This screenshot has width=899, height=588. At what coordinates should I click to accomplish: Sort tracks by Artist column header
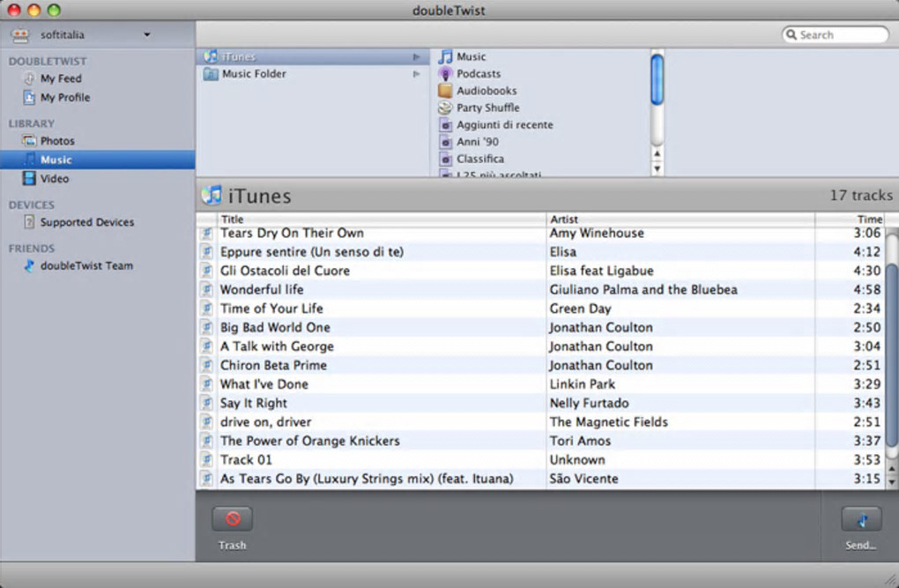pyautogui.click(x=680, y=220)
